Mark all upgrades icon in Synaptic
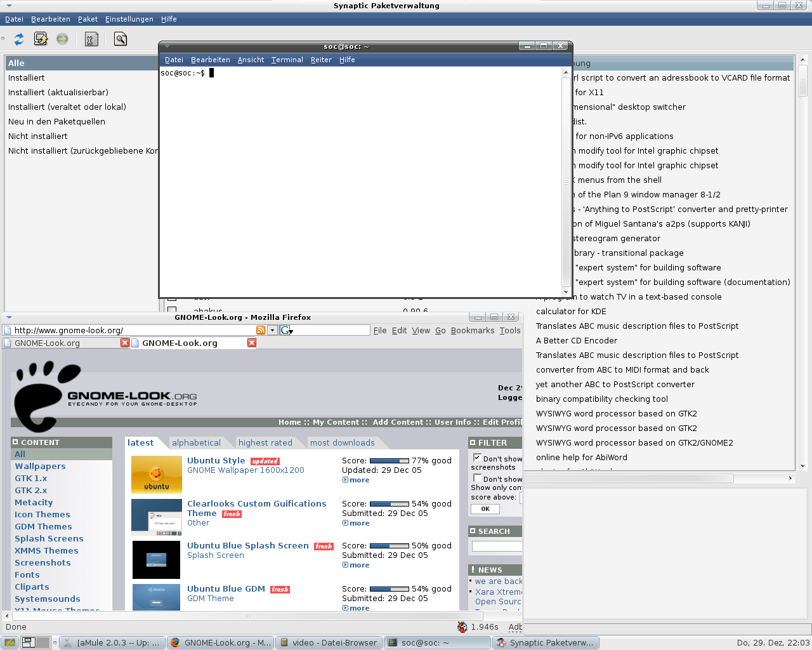This screenshot has height=650, width=812. [41, 39]
